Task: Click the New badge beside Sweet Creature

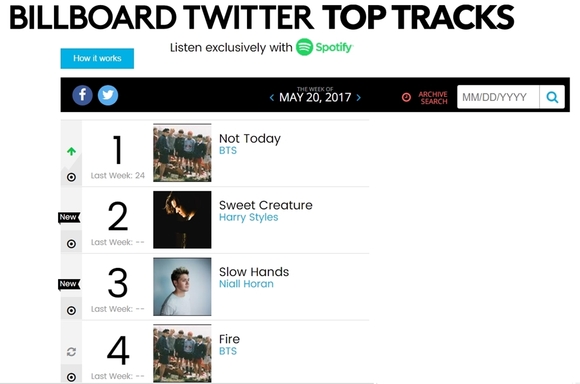Action: [69, 217]
